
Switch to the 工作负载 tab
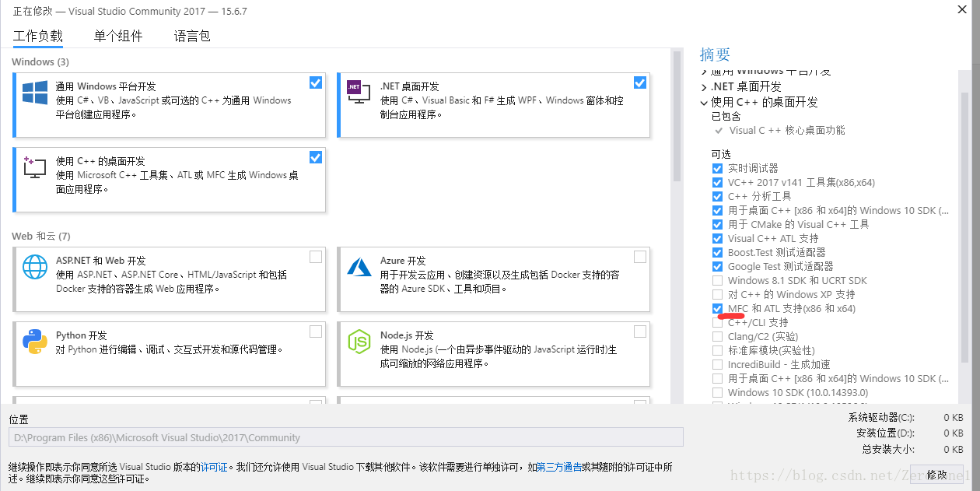[37, 36]
